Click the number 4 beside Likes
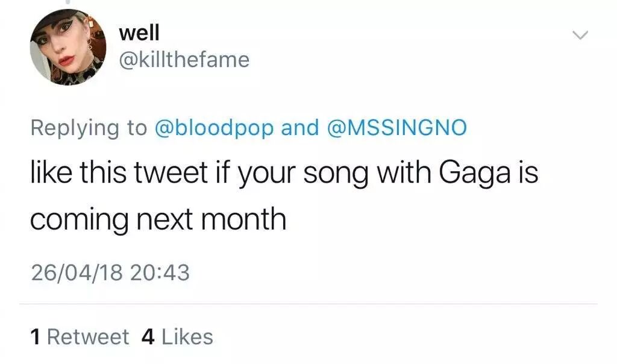This screenshot has height=364, width=617. 147,336
